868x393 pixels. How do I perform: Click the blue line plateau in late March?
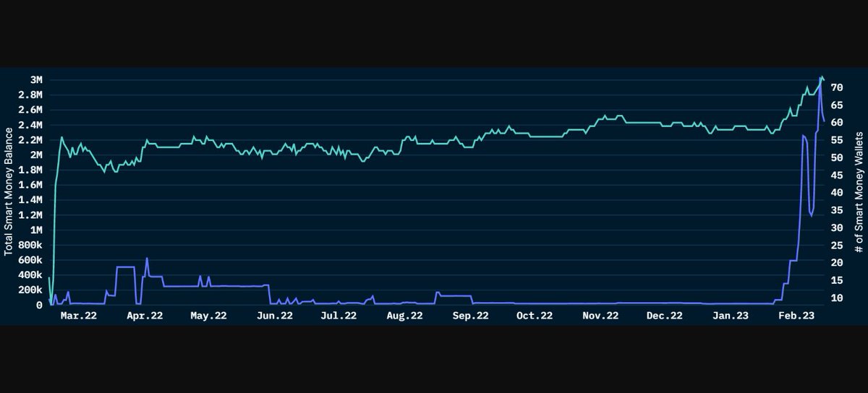click(x=126, y=267)
